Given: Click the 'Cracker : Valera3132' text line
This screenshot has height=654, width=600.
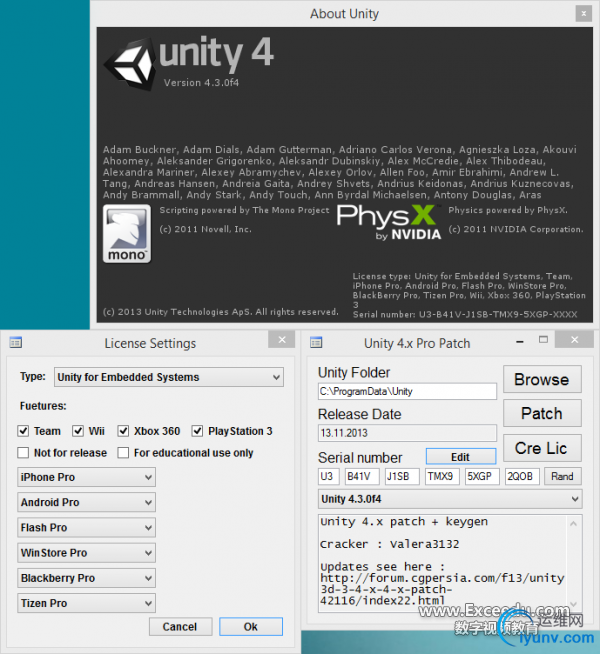Looking at the screenshot, I should pos(389,544).
